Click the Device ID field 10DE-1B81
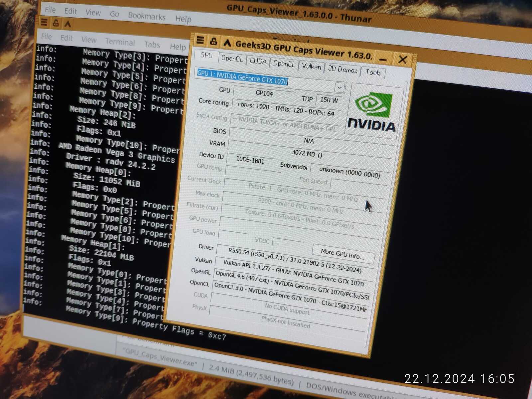Image resolution: width=532 pixels, height=399 pixels. (250, 160)
